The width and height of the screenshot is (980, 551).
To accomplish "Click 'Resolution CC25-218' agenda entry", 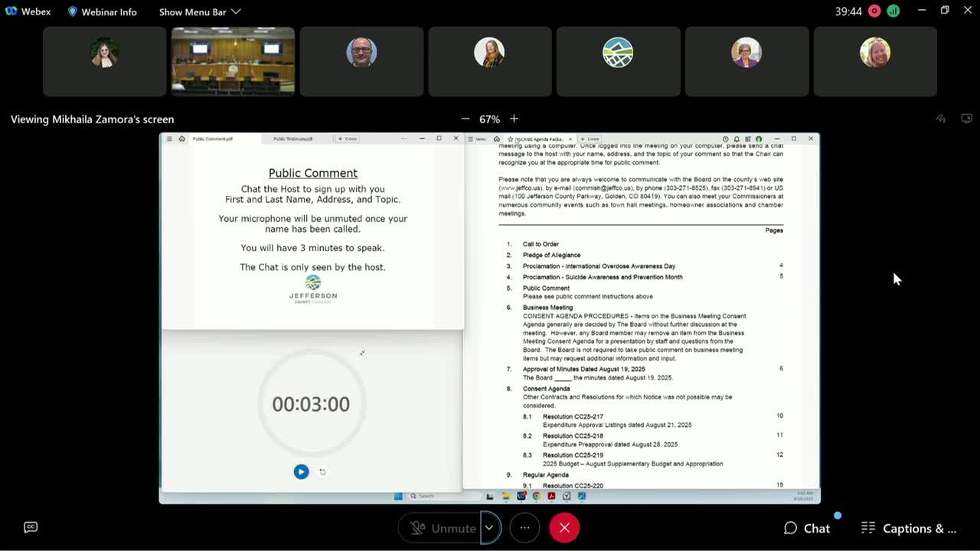I will point(573,436).
